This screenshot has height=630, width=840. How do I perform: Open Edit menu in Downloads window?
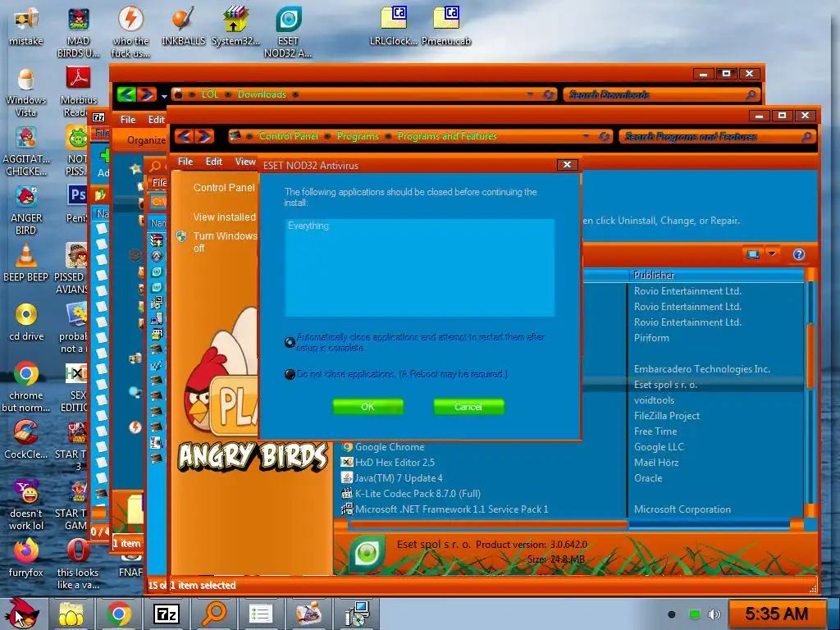[156, 120]
